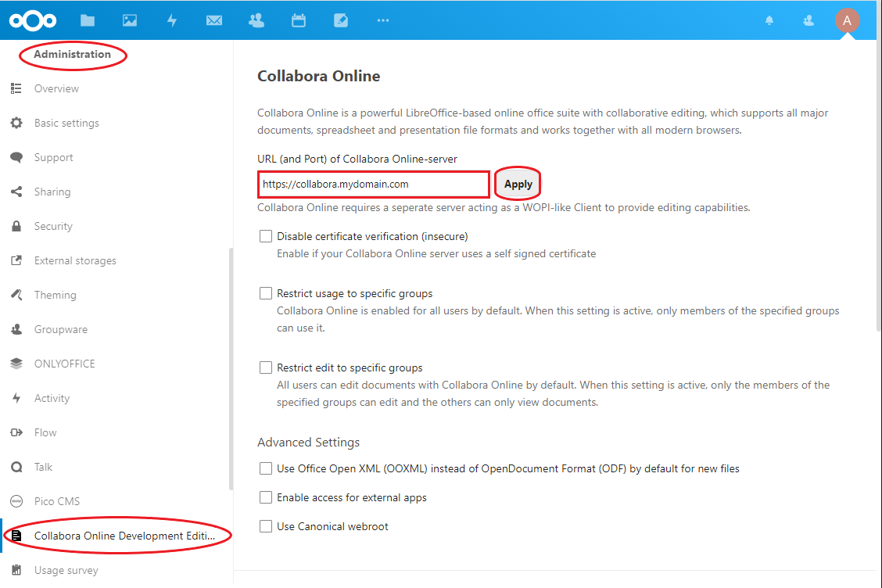Screen dimensions: 882x588
Task: Click the Usage survey icon in sidebar
Action: [16, 570]
